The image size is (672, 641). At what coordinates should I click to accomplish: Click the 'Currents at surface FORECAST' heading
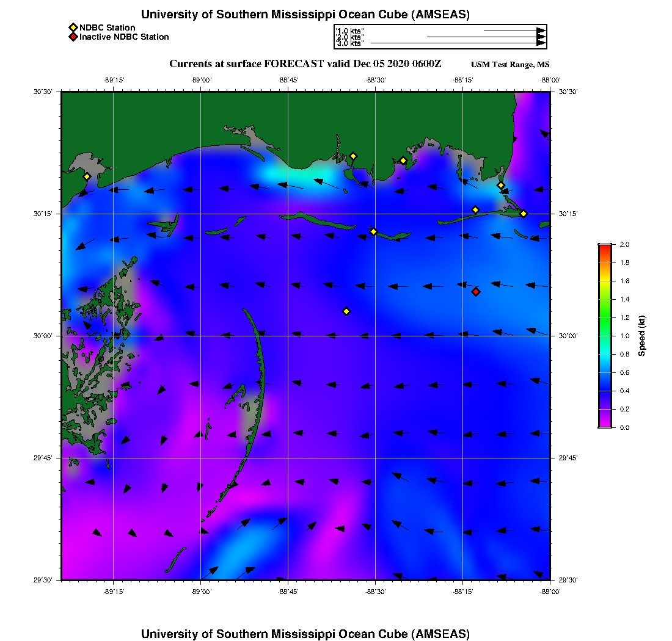click(305, 64)
